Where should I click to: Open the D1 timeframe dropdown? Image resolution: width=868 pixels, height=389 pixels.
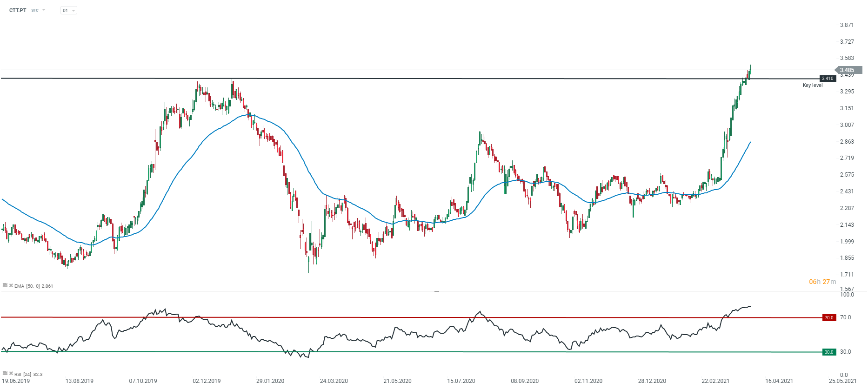(68, 10)
